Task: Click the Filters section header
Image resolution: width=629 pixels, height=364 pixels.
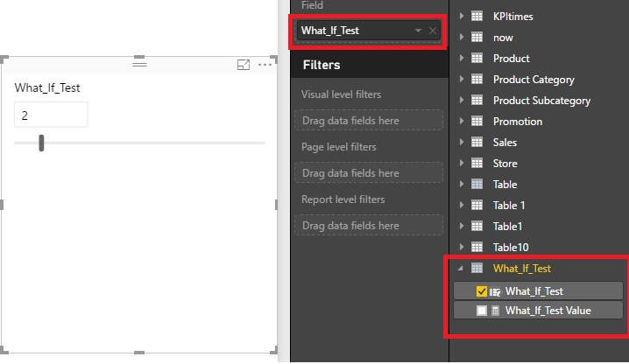Action: [x=369, y=65]
